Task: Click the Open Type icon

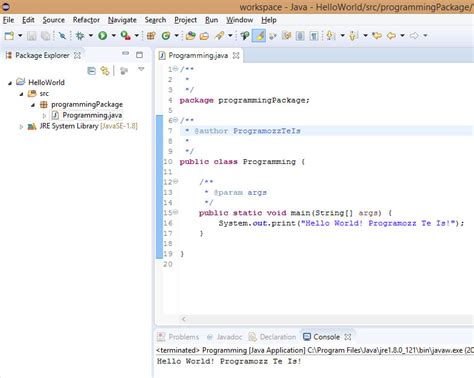Action: [x=191, y=36]
